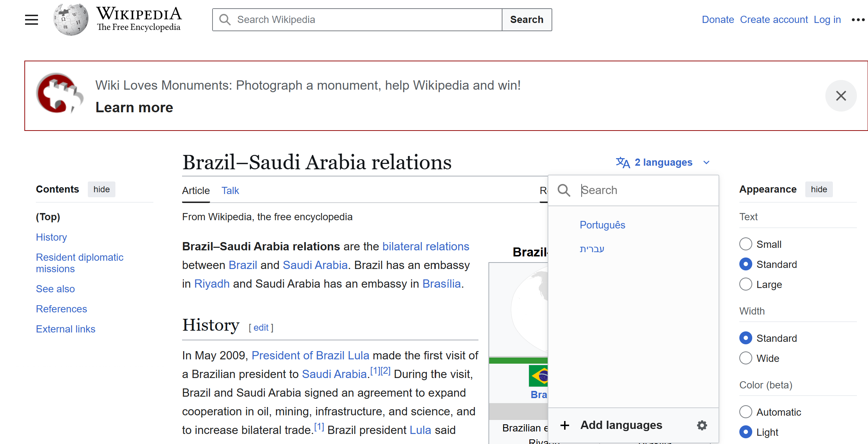The height and width of the screenshot is (444, 868).
Task: Click the magnifier icon in the language search
Action: [x=564, y=190]
